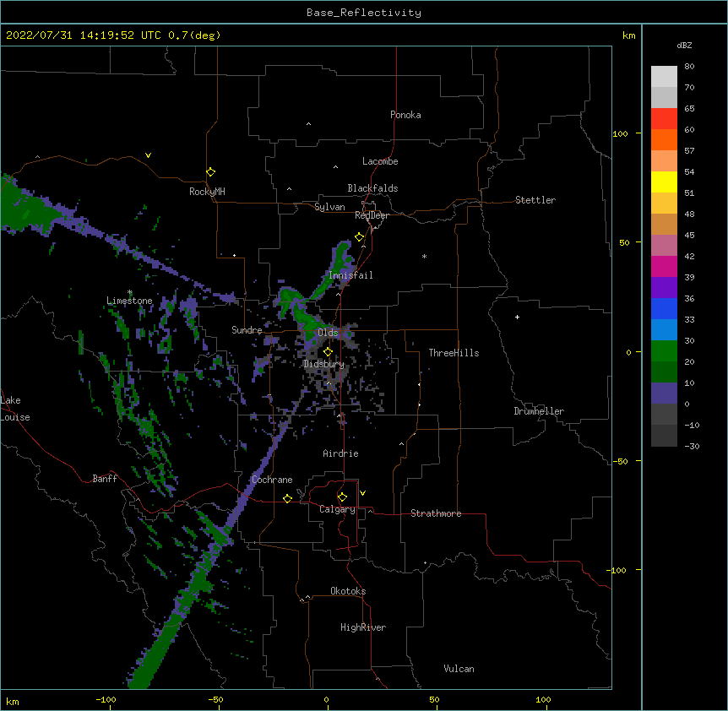Click the 65 dBZ legend value
728x711 pixels.
point(689,109)
